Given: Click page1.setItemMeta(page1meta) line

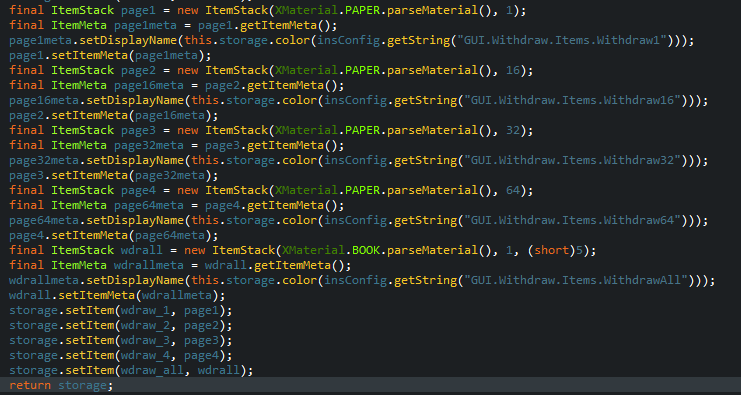Looking at the screenshot, I should tap(110, 56).
